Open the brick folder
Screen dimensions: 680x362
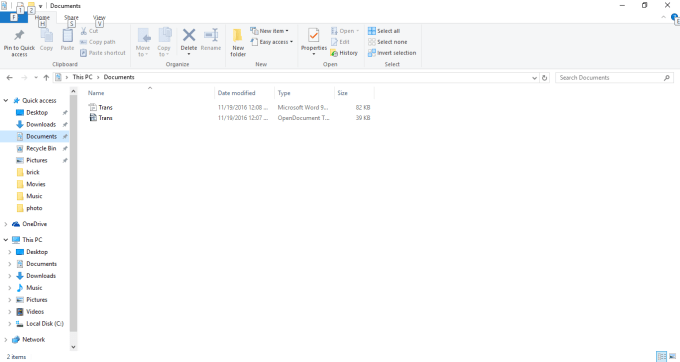(33, 172)
